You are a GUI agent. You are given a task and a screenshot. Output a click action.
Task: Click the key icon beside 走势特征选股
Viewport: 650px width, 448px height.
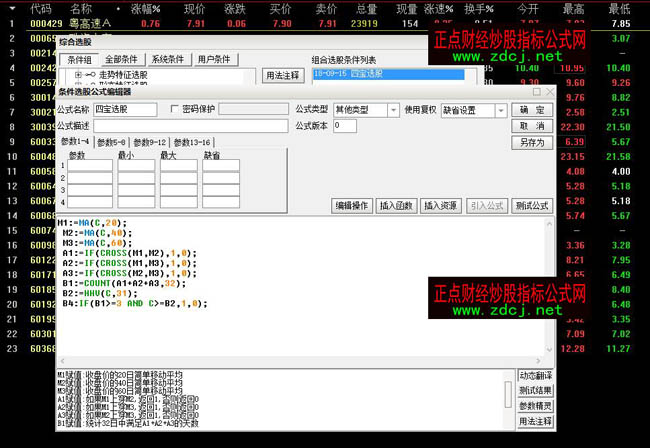[x=90, y=75]
